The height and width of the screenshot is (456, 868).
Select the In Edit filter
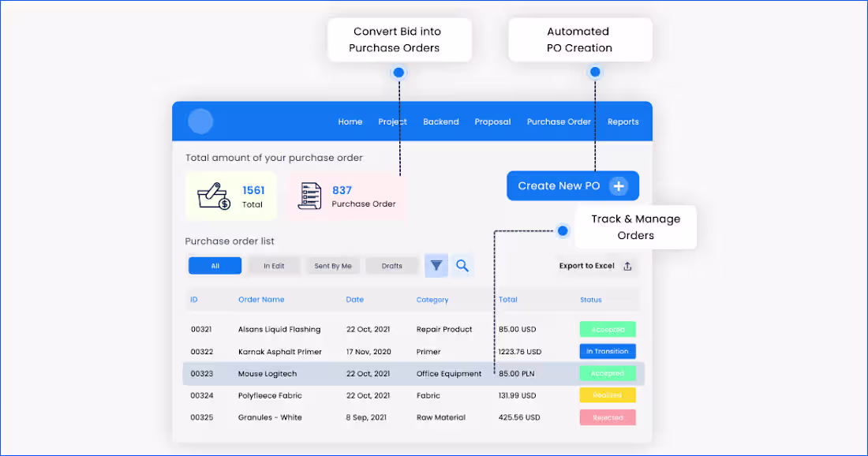[274, 265]
